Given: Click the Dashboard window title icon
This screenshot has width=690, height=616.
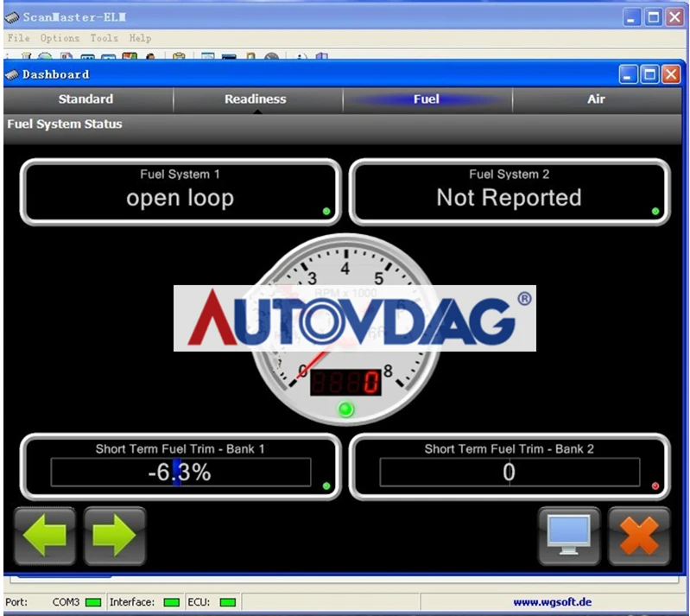Looking at the screenshot, I should coord(12,75).
